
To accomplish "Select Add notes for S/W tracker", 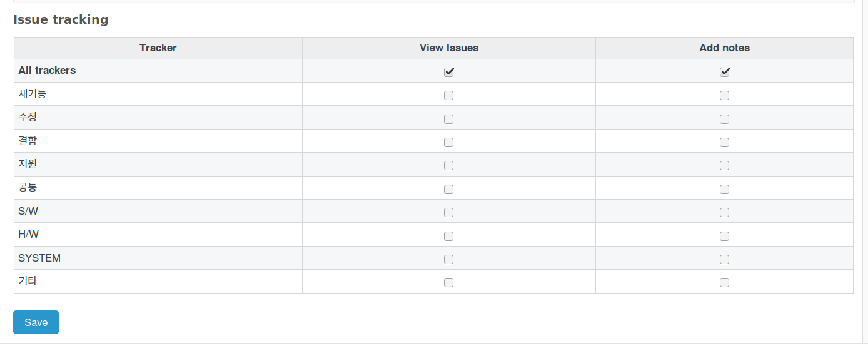I will tap(724, 212).
